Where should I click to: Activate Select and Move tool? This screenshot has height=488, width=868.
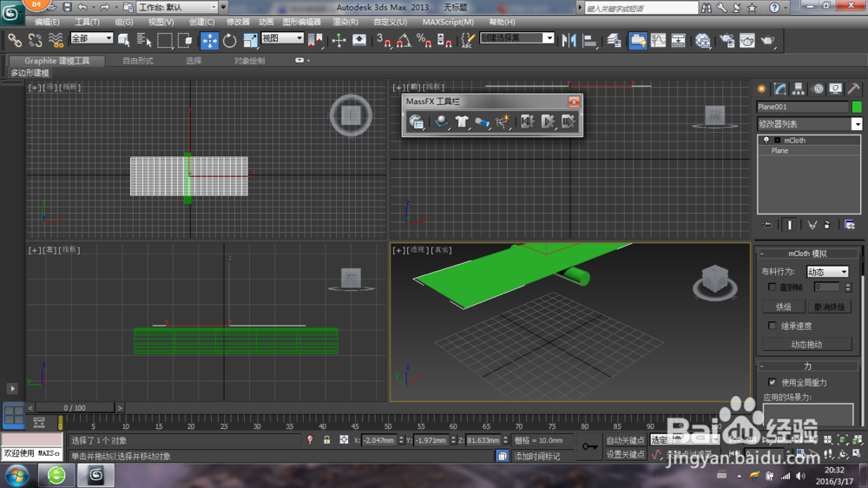[x=209, y=41]
